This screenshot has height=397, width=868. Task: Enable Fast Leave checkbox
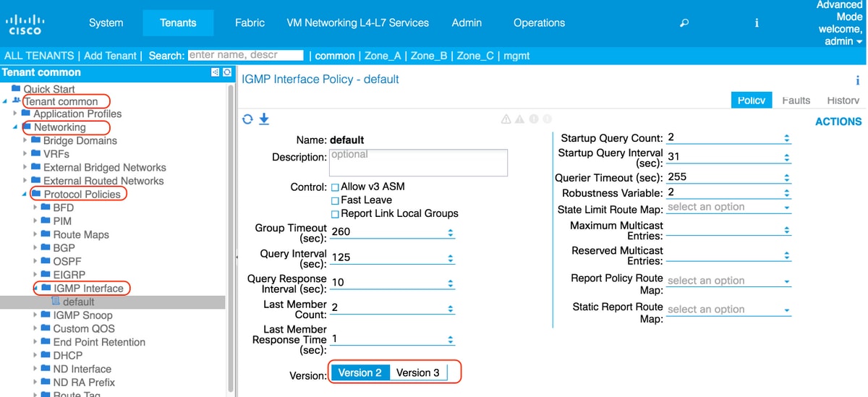[335, 200]
